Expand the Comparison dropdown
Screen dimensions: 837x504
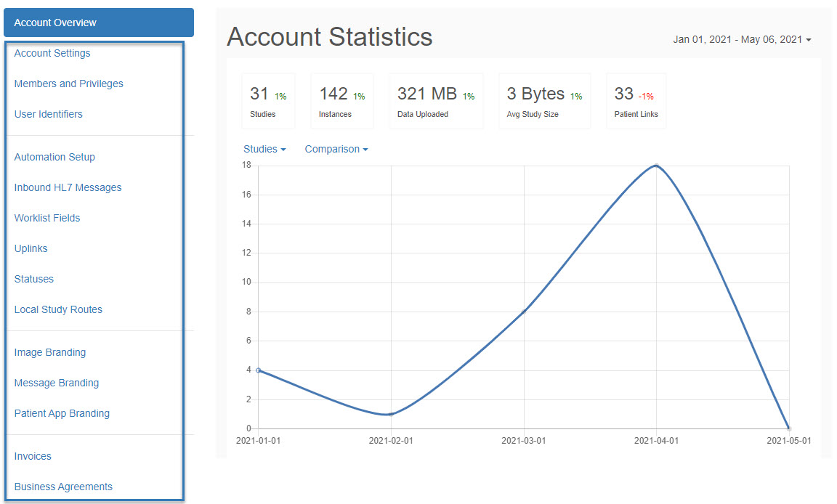336,150
